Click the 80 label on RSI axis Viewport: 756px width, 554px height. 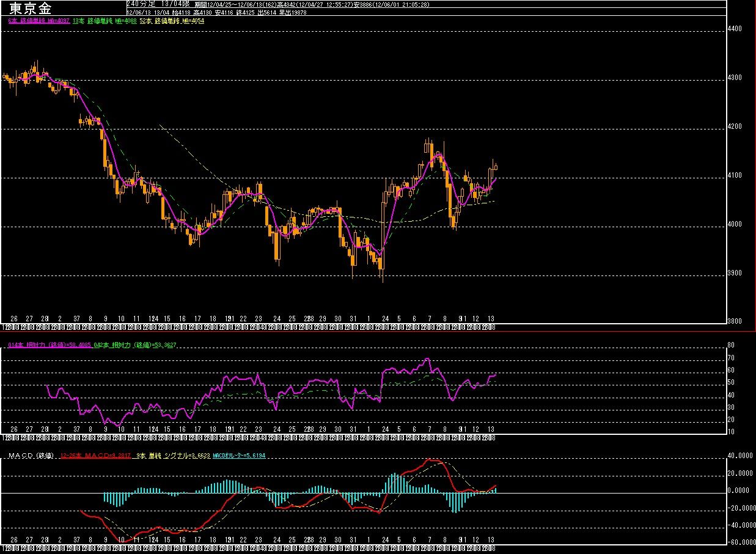730,346
